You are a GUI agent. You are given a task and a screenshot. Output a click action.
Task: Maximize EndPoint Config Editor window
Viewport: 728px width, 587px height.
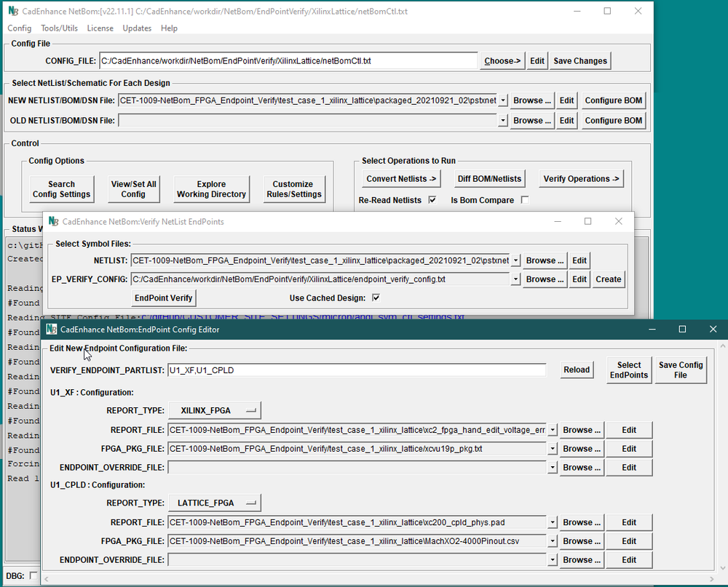(x=682, y=329)
